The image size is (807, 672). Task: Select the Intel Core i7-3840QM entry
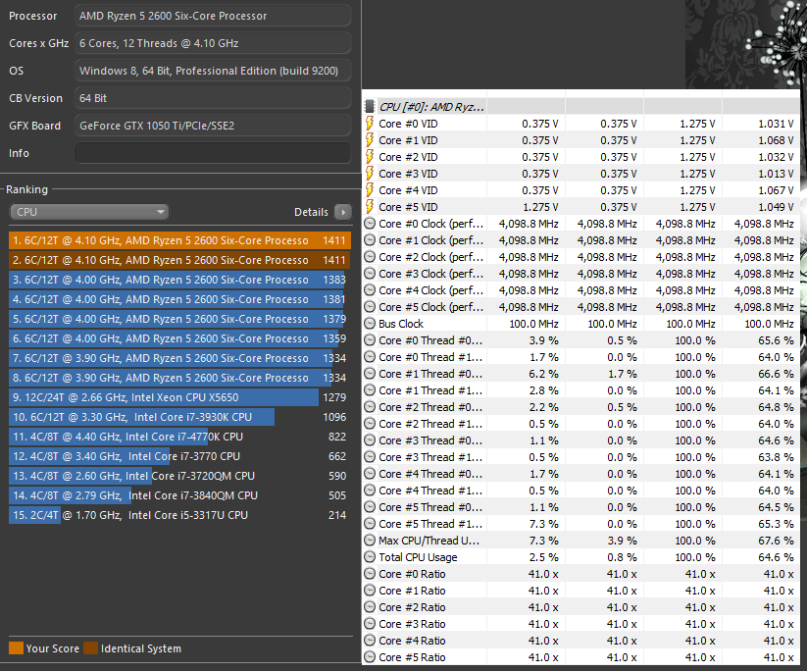179,495
